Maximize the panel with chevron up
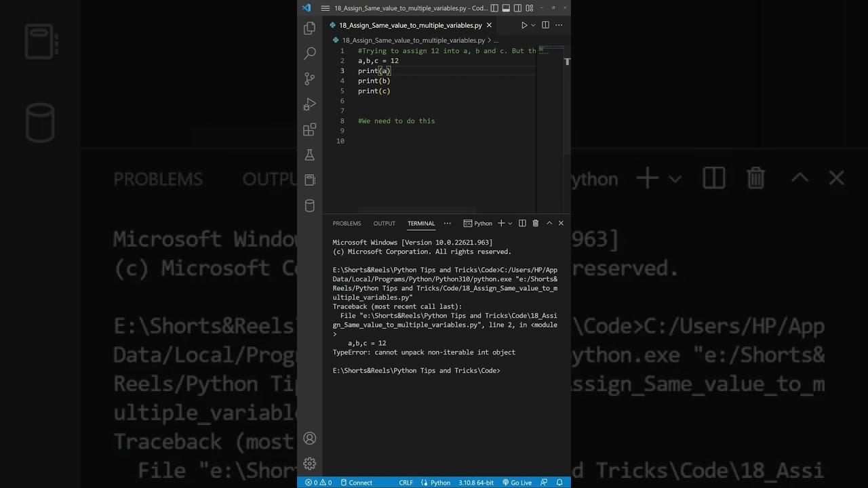This screenshot has width=868, height=488. [549, 223]
